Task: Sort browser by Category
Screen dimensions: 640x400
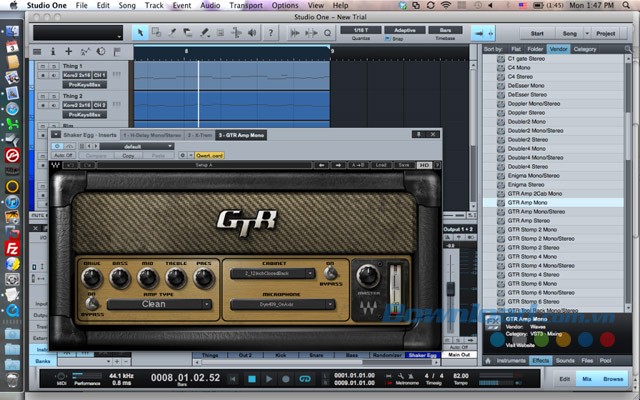Action: [x=585, y=49]
